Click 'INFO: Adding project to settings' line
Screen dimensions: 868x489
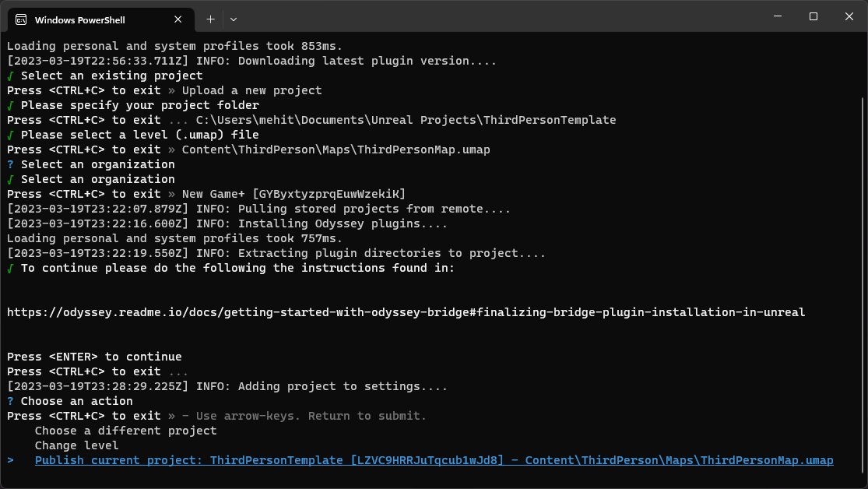tap(227, 386)
